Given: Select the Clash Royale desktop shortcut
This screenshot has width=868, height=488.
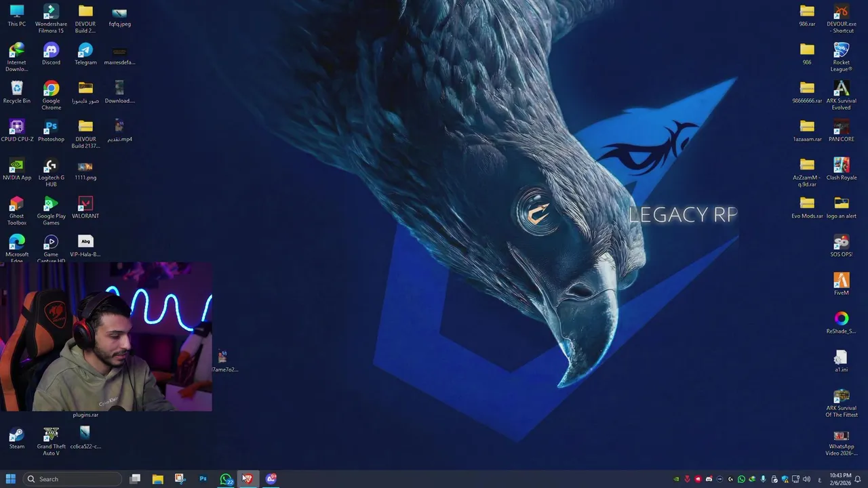Looking at the screenshot, I should point(841,170).
